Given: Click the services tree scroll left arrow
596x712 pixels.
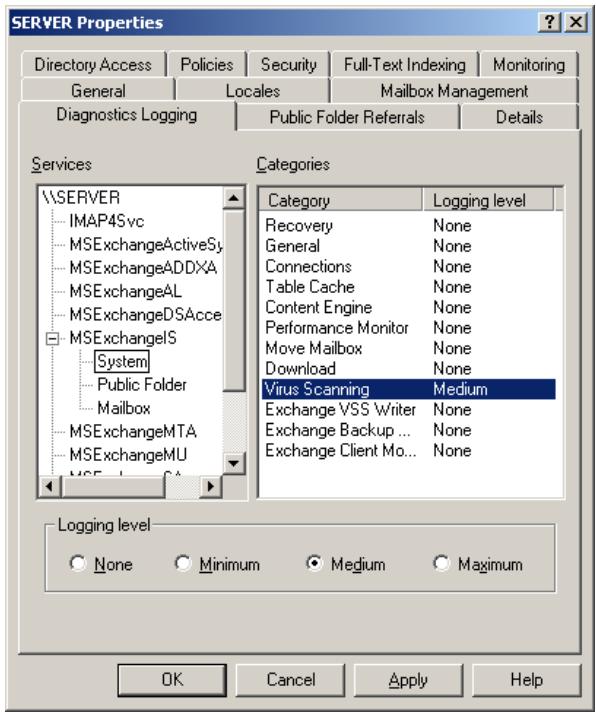Looking at the screenshot, I should [50, 486].
